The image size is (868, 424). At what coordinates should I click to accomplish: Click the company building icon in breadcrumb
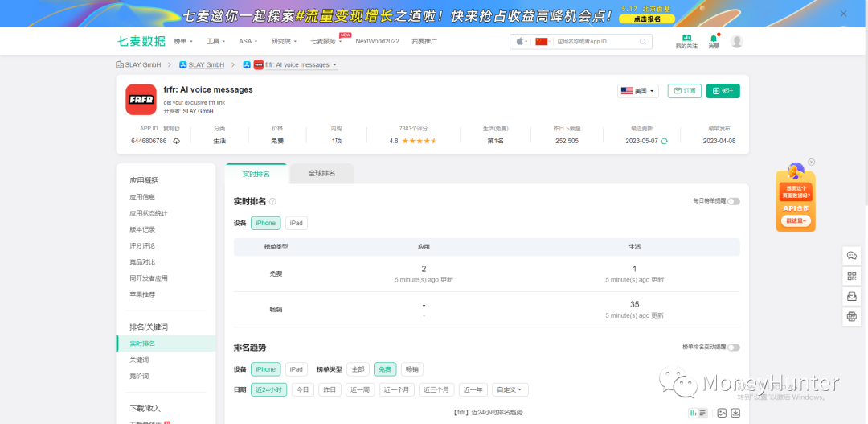coord(120,65)
